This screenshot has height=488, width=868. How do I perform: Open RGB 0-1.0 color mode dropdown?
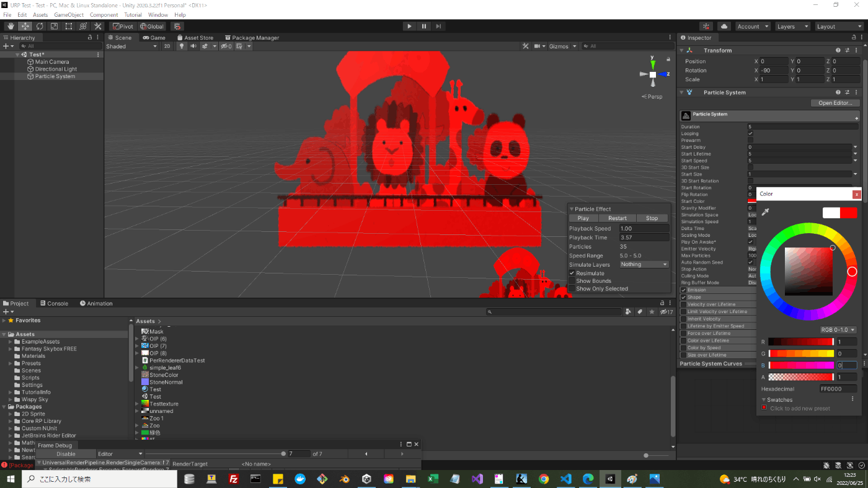click(x=838, y=330)
